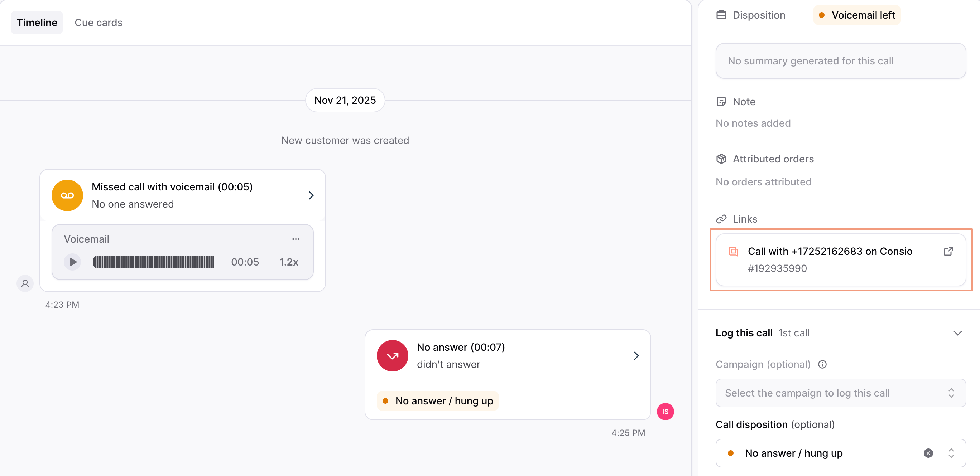Click the campaign info icon
The height and width of the screenshot is (476, 980).
point(822,365)
